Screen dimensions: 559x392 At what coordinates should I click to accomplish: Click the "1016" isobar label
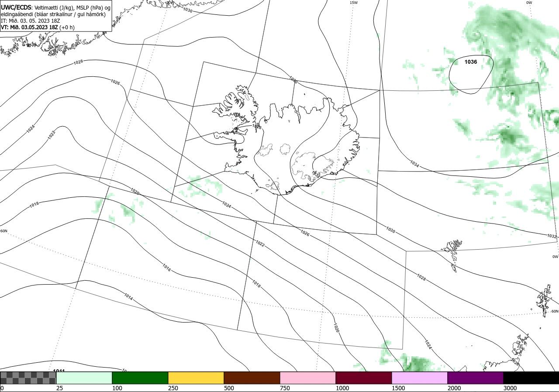click(x=166, y=268)
